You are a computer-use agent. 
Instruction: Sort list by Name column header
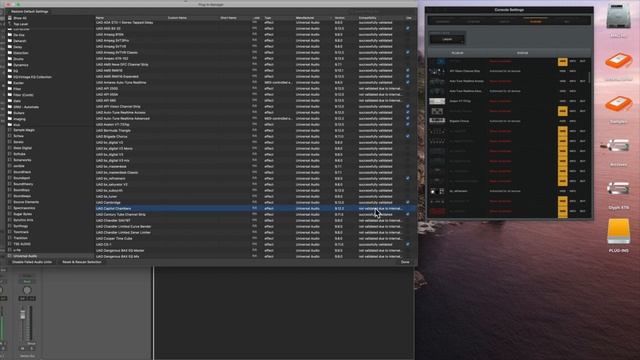coord(100,18)
